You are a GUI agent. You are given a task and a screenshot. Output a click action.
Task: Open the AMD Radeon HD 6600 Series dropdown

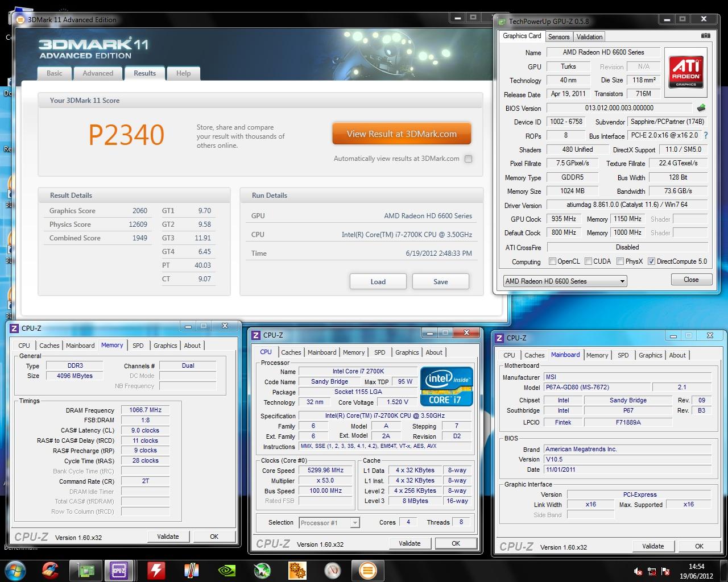tap(565, 281)
